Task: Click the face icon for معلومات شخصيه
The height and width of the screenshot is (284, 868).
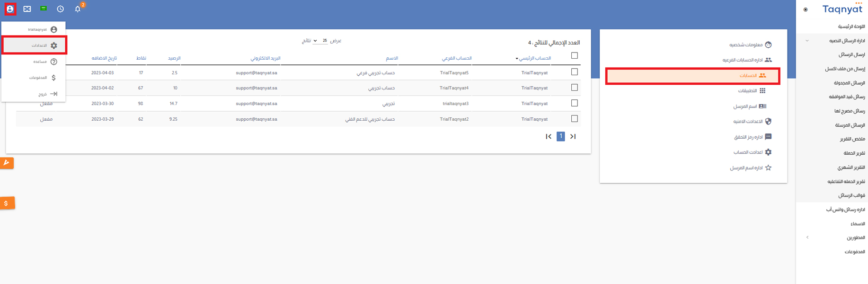Action: click(x=768, y=44)
